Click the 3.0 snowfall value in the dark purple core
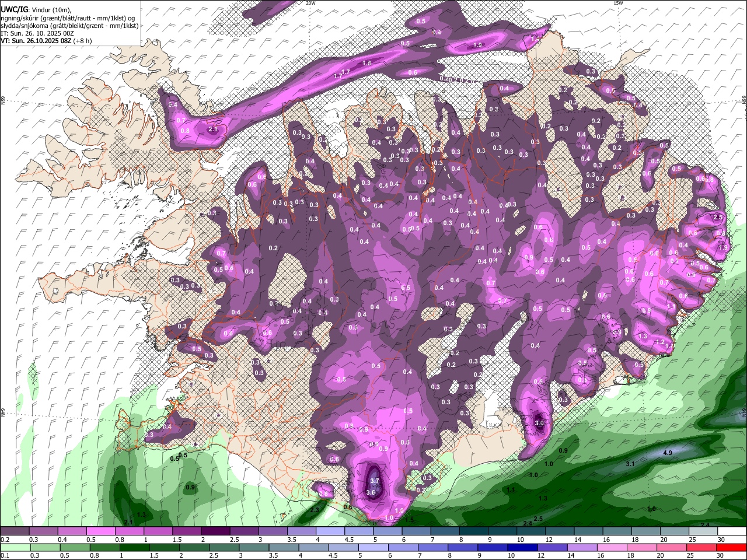Image resolution: width=747 pixels, height=560 pixels. point(539,423)
